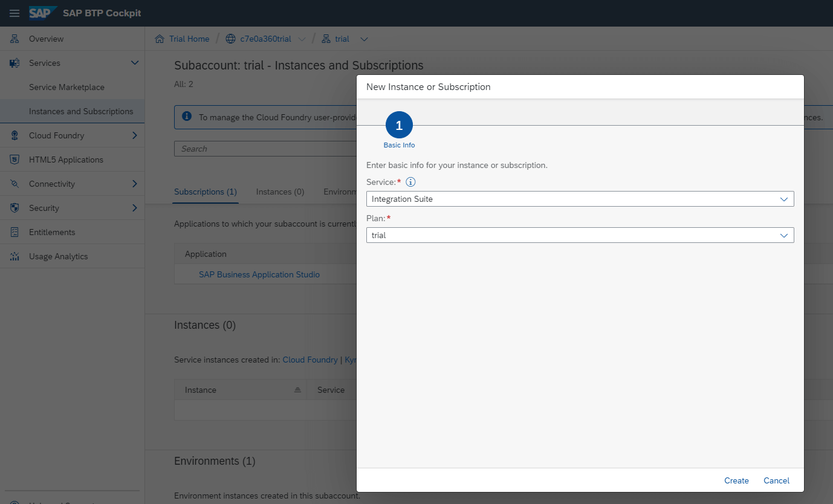Screen dimensions: 833x504
Task: Click the Connectivity sidebar label
Action: click(x=52, y=184)
